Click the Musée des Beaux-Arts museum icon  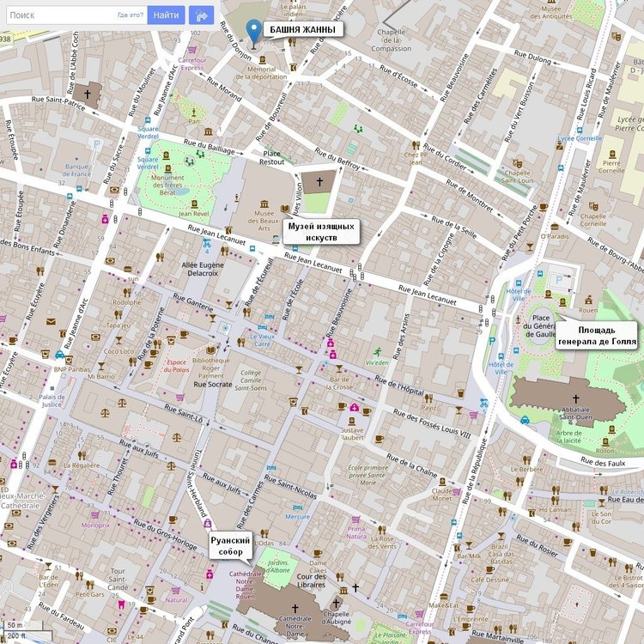click(263, 203)
